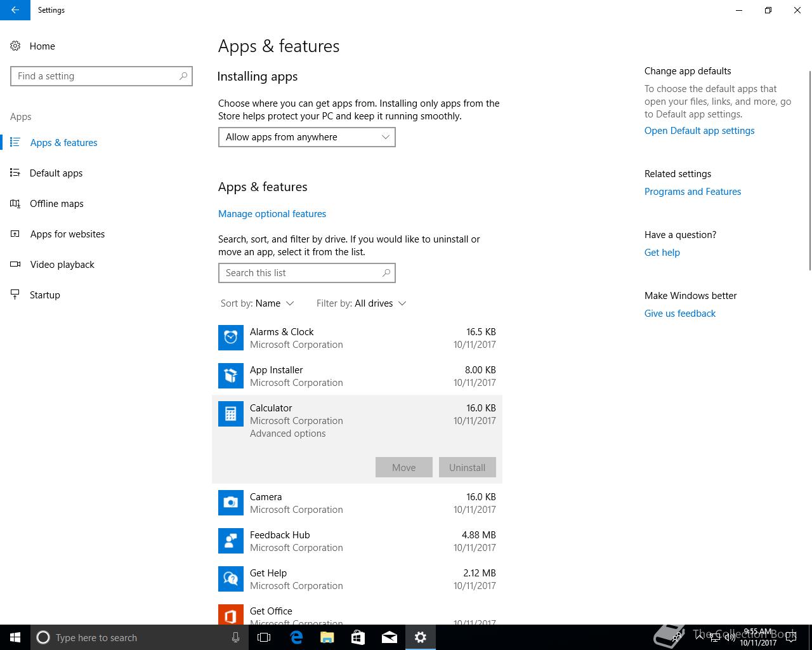Viewport: 812px width, 650px height.
Task: Open Microsoft Store from the taskbar
Action: 358,637
